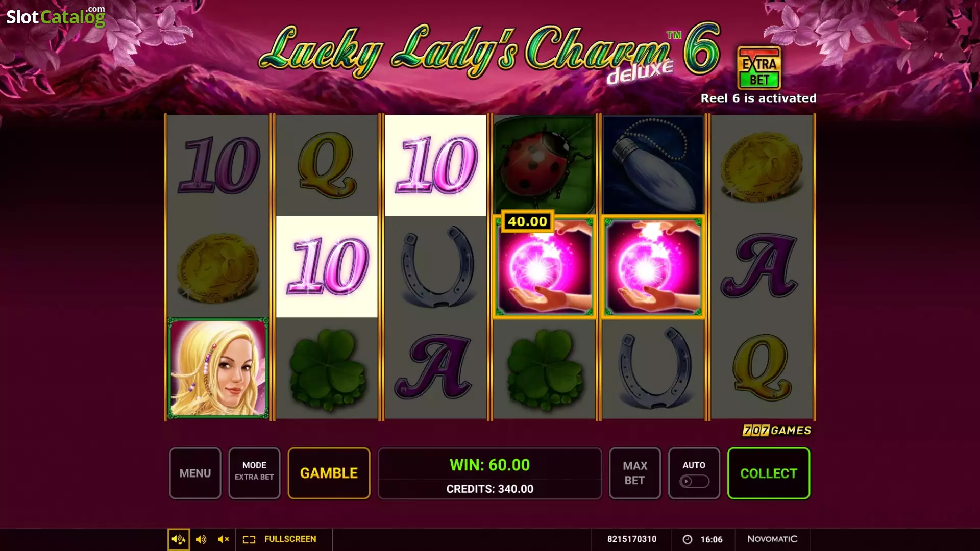
Task: Switch Mode Extra Bet setting
Action: point(254,473)
